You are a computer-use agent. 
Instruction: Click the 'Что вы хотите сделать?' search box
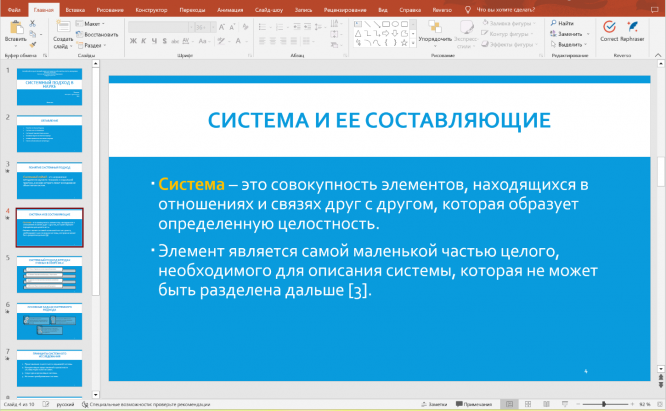pyautogui.click(x=518, y=8)
